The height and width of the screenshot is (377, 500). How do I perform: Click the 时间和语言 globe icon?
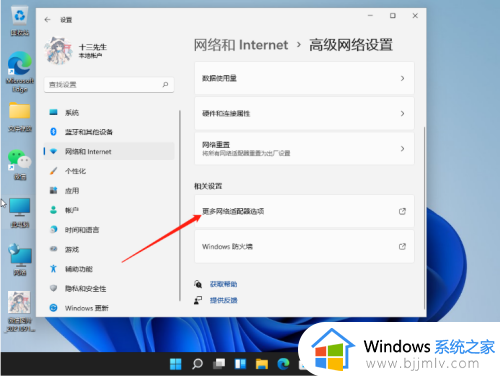pos(53,229)
